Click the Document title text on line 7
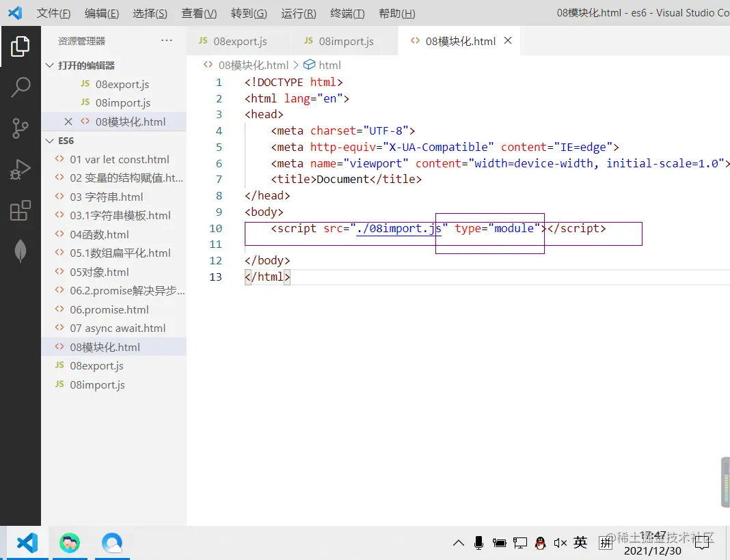This screenshot has width=730, height=560. [x=342, y=179]
